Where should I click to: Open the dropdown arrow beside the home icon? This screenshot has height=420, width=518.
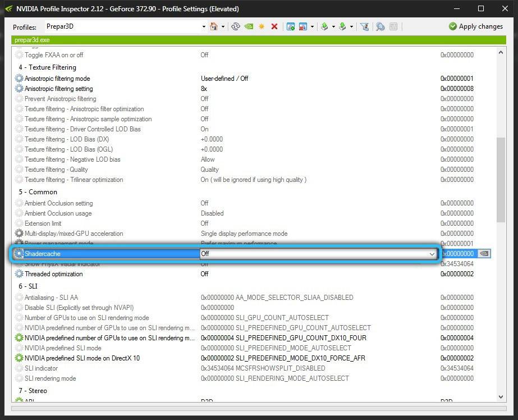pos(223,26)
